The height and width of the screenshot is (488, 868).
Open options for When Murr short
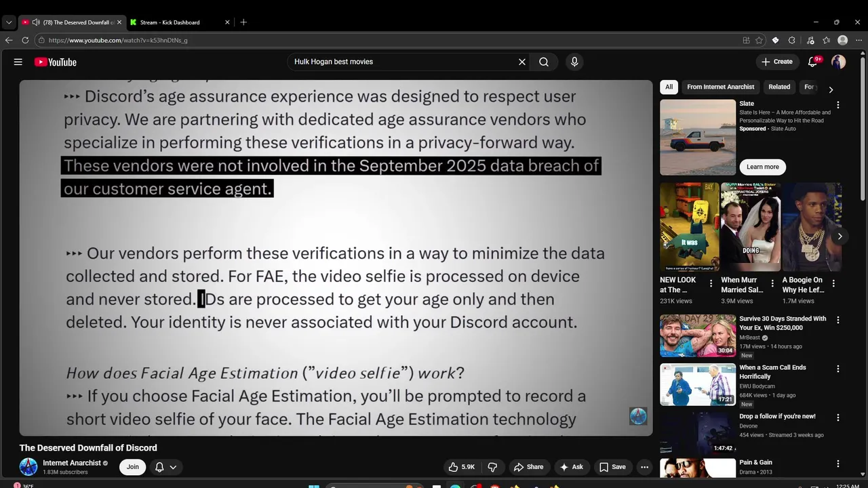coord(772,283)
